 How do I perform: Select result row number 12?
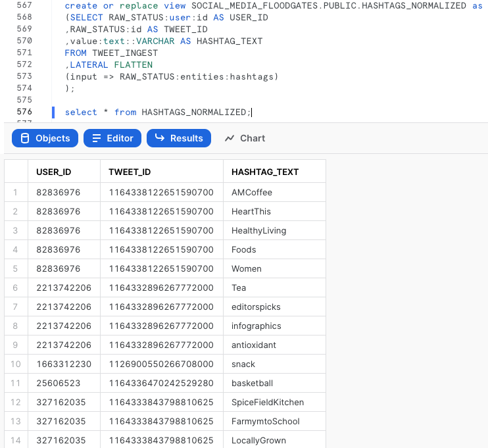click(x=16, y=402)
